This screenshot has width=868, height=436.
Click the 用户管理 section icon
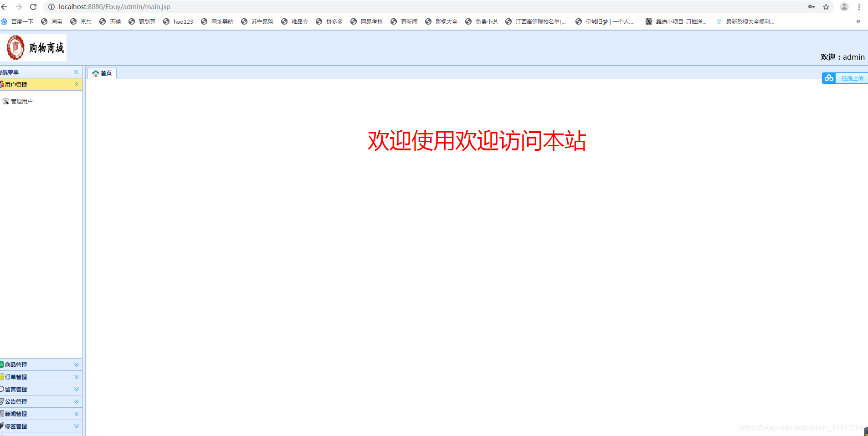click(x=2, y=84)
